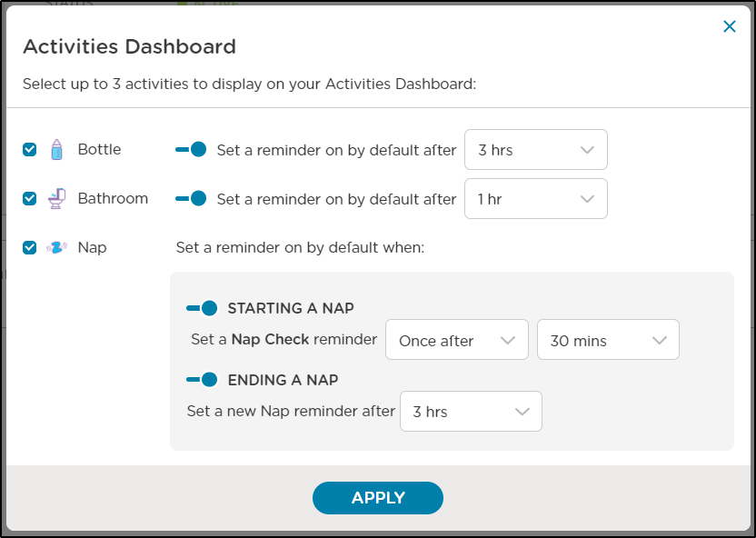Viewport: 756px width, 538px height.
Task: Disable the Starting a Nap toggle
Action: click(x=202, y=308)
